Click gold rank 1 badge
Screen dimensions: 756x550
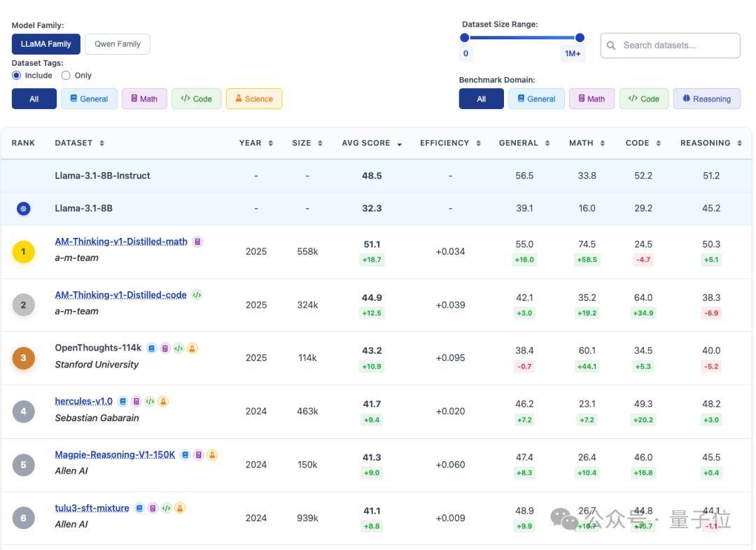[23, 252]
